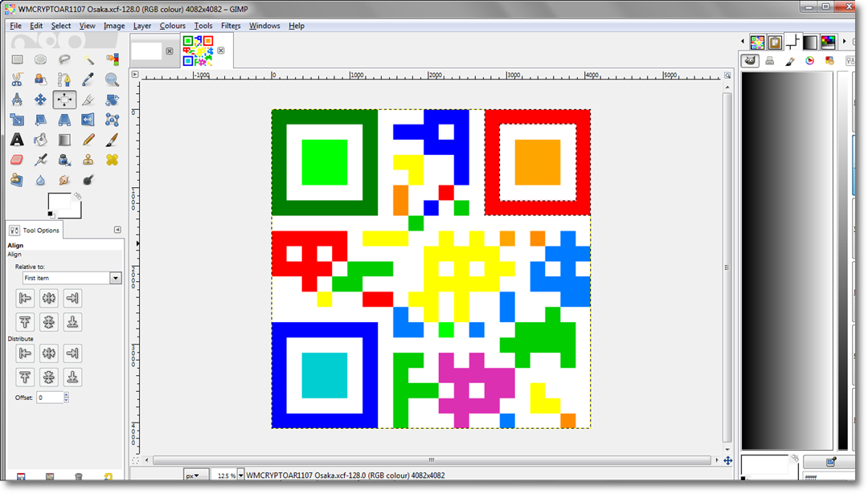Close the QR code image tab
This screenshot has width=868, height=494.
(x=221, y=51)
